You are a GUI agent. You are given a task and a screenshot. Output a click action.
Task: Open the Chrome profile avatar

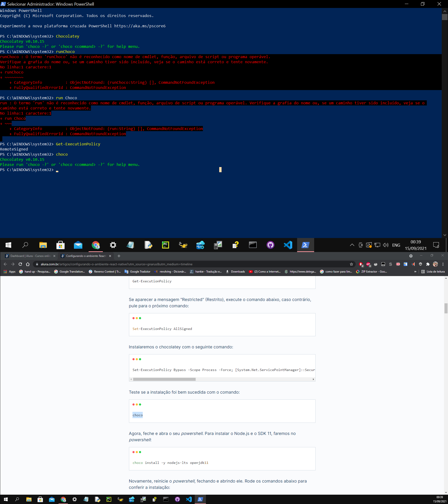coord(435,264)
